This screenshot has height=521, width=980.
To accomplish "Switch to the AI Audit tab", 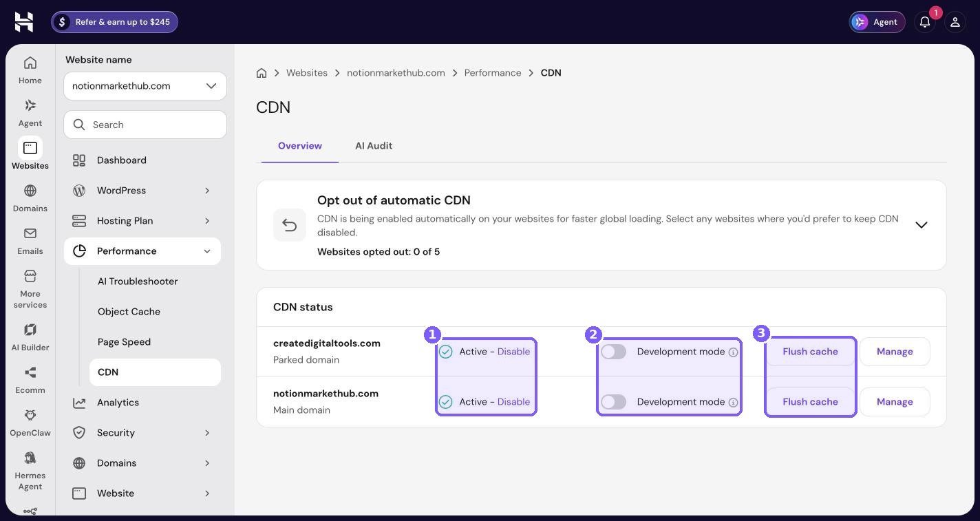I will point(374,146).
